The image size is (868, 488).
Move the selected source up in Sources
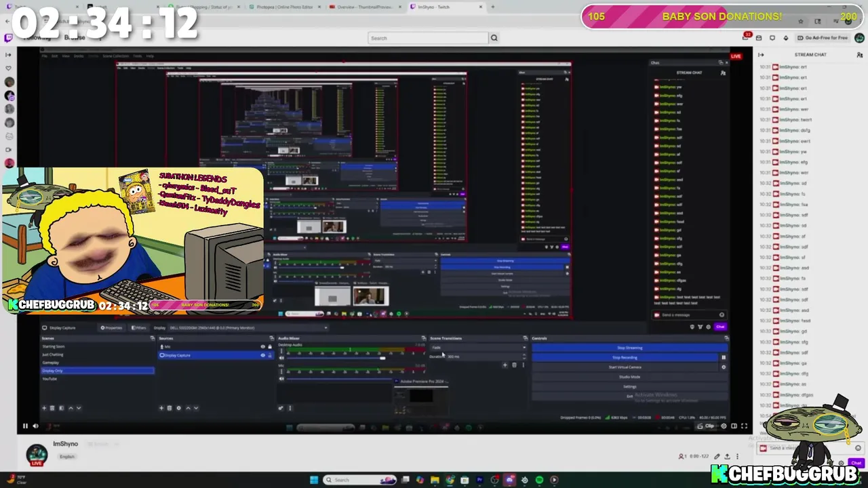[188, 408]
